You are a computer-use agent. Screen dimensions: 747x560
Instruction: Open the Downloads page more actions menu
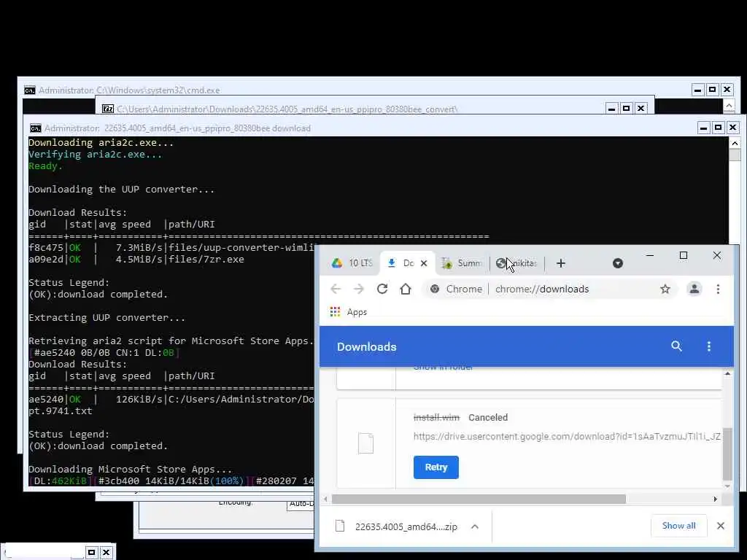click(709, 346)
